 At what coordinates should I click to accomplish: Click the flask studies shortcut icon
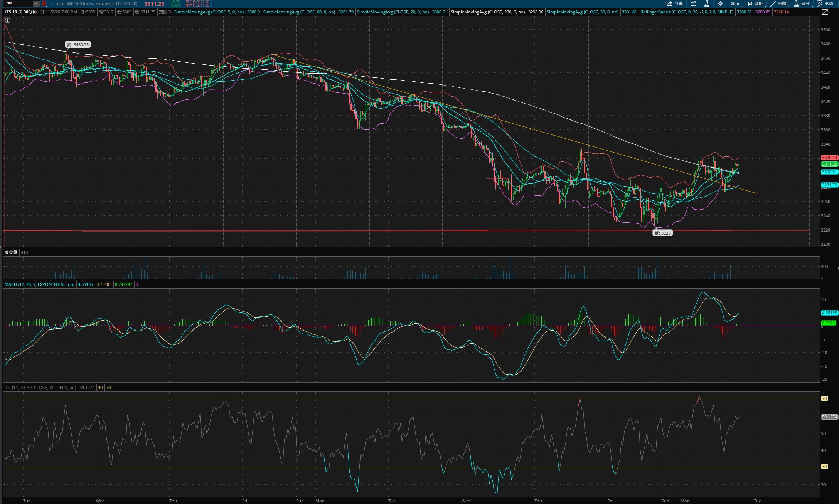tap(706, 3)
